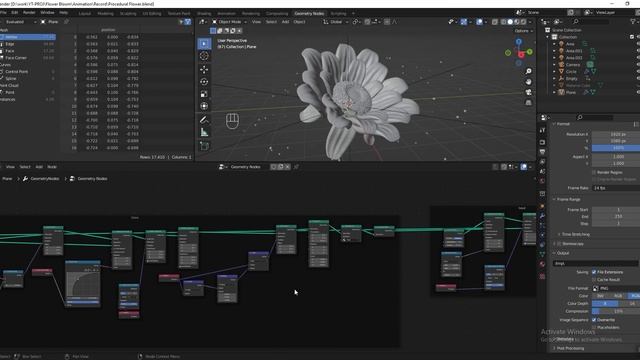Select the Move tool in viewport
Viewport: 640px width, 360px height.
(204, 69)
